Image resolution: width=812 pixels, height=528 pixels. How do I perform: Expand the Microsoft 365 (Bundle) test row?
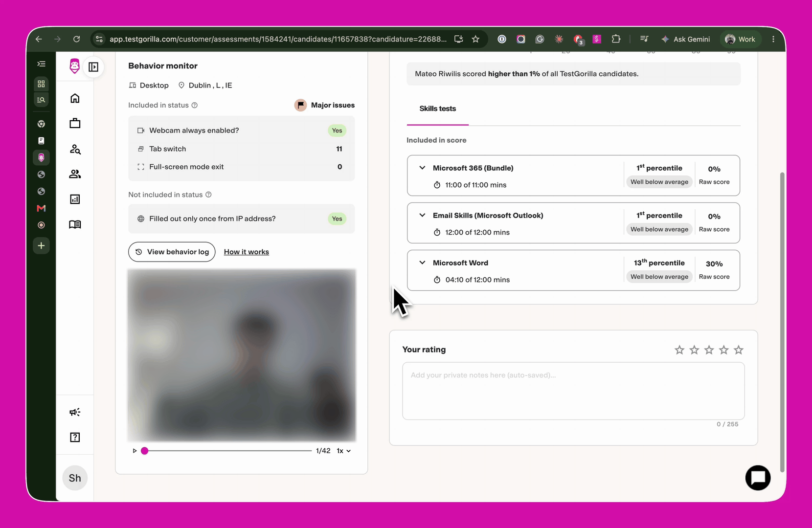click(422, 168)
